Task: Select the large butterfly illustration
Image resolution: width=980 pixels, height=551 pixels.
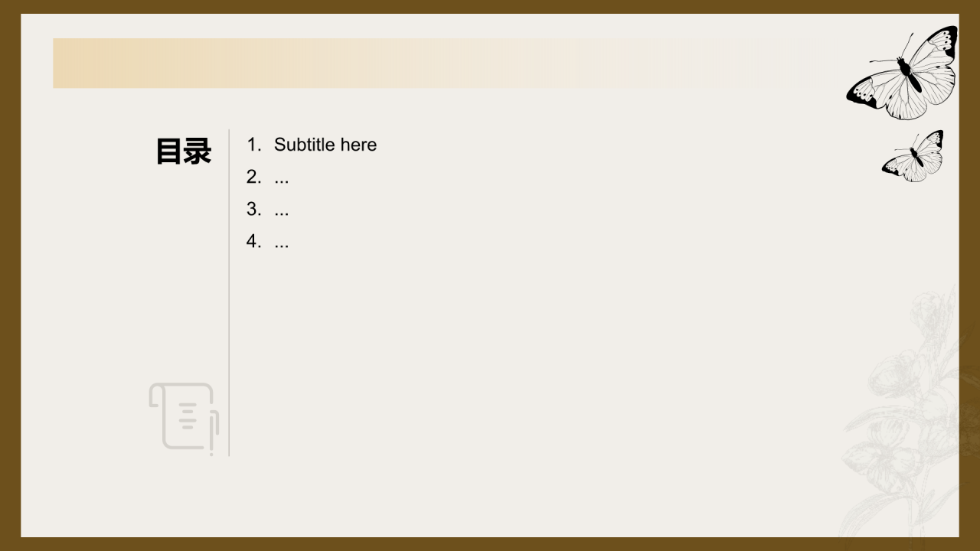Action: pos(903,73)
